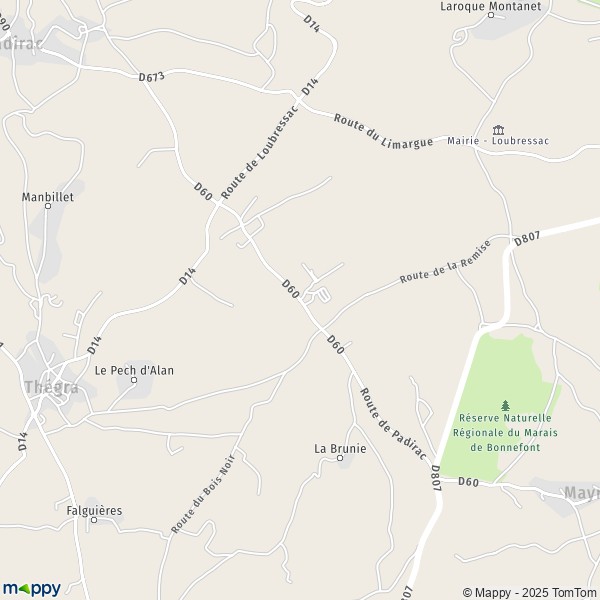Click the Thégra town label
600x600 pixels.
point(51,388)
